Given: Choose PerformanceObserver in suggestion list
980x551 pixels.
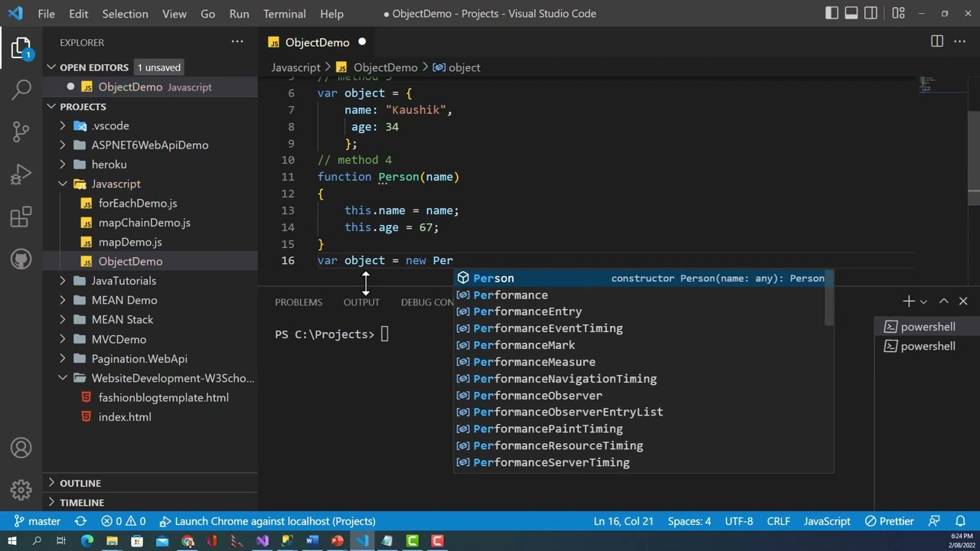Looking at the screenshot, I should click(640, 396).
